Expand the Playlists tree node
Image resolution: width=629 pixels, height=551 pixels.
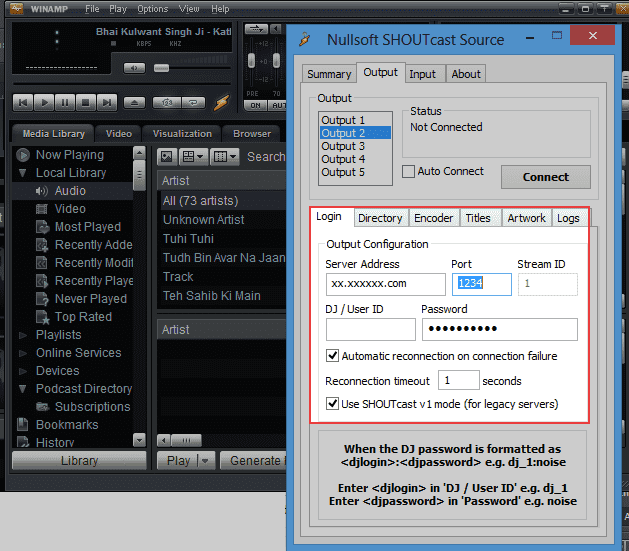point(23,335)
